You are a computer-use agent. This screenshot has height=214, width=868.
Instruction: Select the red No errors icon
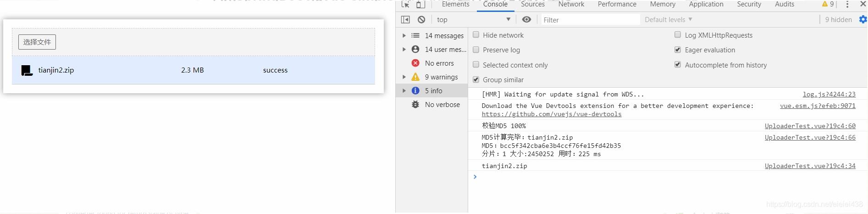(x=415, y=63)
